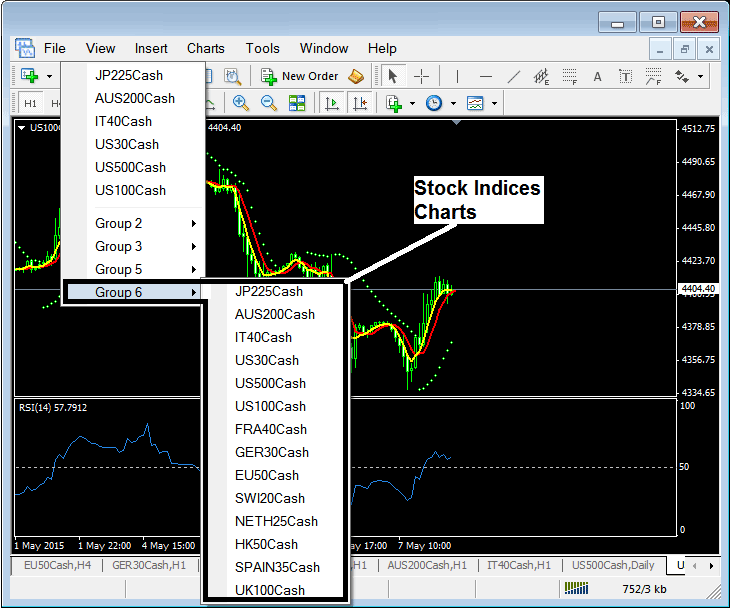The width and height of the screenshot is (730, 608).
Task: Select HK50Cash from the submenu
Action: tap(276, 544)
